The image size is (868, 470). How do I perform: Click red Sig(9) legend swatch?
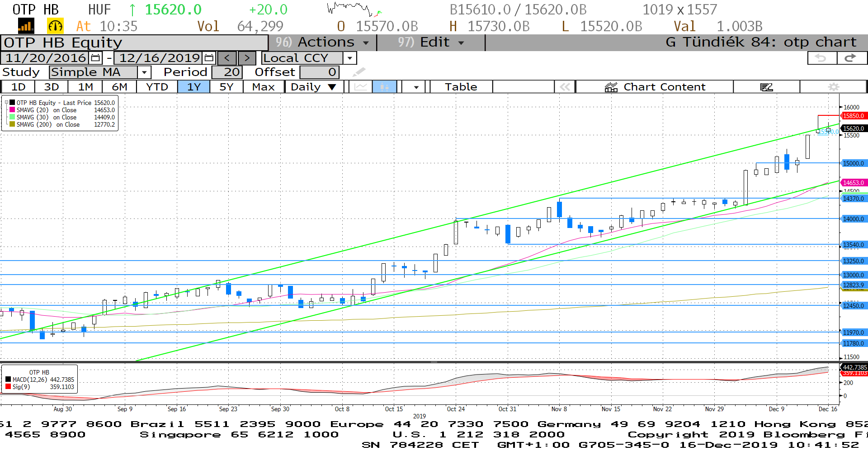pos(8,387)
